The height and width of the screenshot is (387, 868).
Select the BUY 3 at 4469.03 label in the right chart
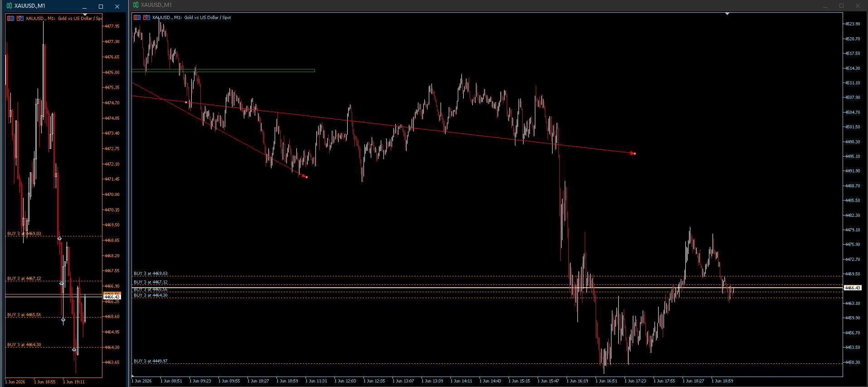coord(150,274)
